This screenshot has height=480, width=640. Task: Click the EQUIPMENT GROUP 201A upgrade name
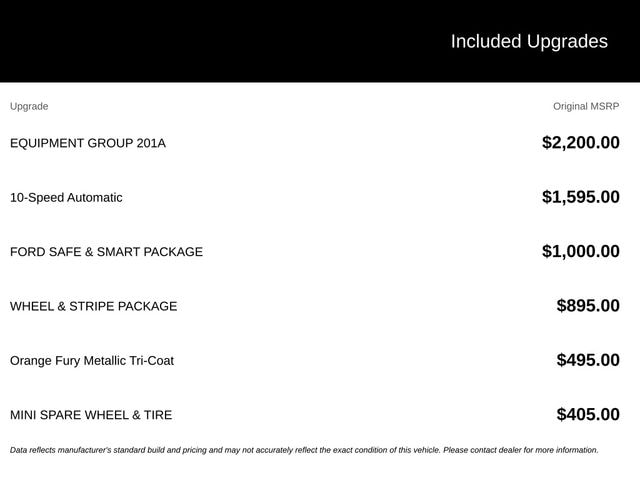pyautogui.click(x=88, y=143)
